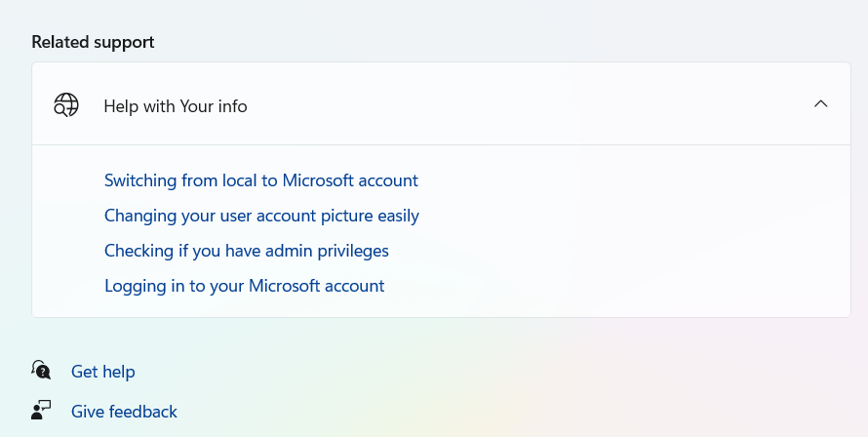Click the Help with Your info title text
868x437 pixels.
click(x=176, y=105)
